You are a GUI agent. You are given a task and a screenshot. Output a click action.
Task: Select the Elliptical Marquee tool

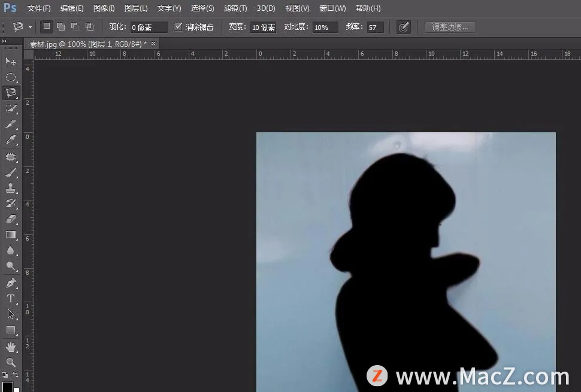point(11,77)
